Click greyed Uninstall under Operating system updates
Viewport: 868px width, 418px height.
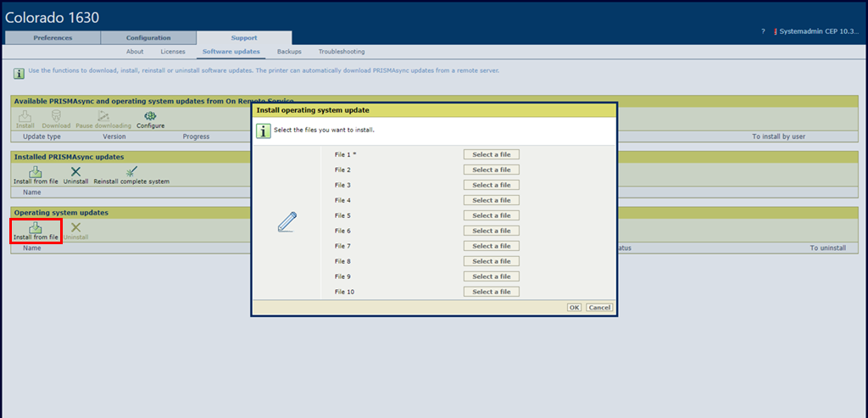(x=75, y=227)
